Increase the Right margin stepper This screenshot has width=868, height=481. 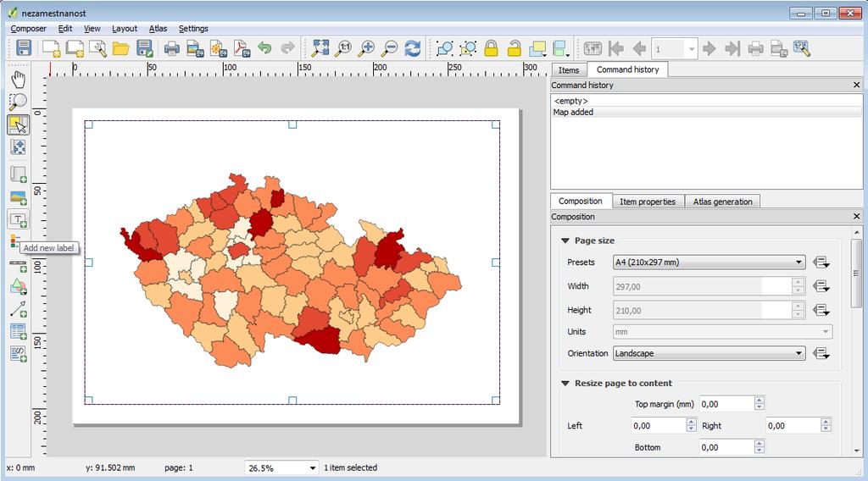[826, 423]
